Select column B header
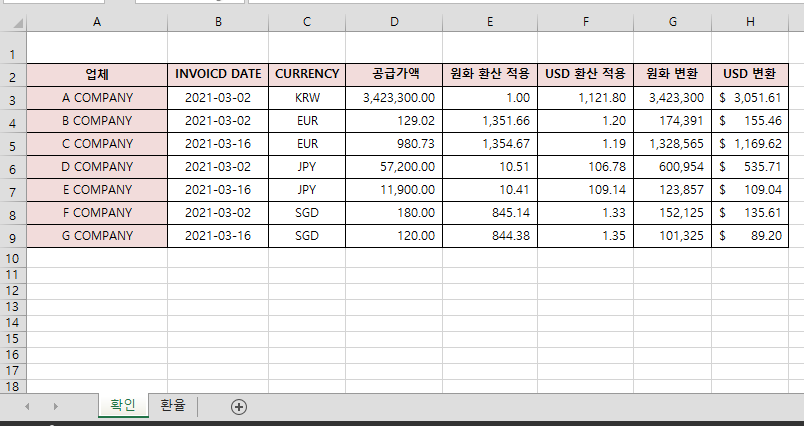The image size is (804, 426). click(x=218, y=22)
